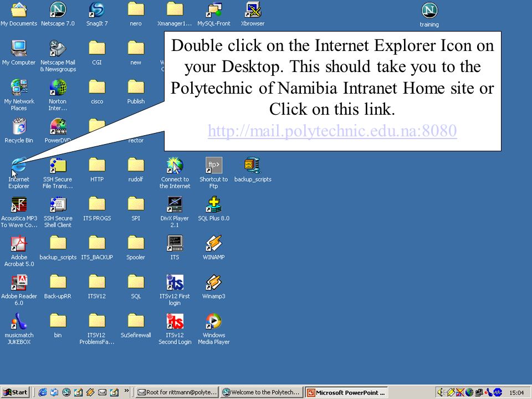Follow the mail.polytechnic.edu.na:8080 link

click(x=332, y=131)
